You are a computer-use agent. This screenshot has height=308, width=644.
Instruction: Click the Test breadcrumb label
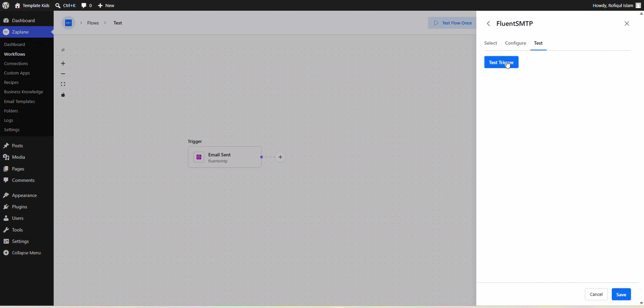tap(118, 23)
